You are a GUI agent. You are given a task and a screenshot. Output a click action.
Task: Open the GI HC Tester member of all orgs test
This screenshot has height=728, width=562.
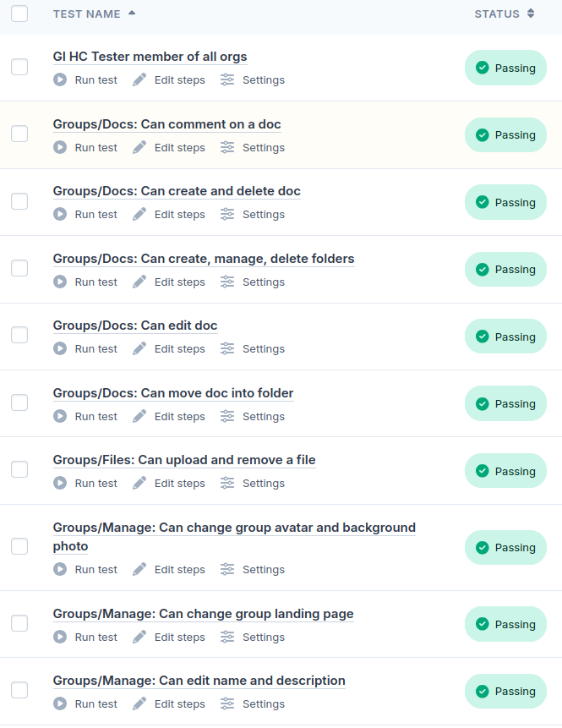150,57
